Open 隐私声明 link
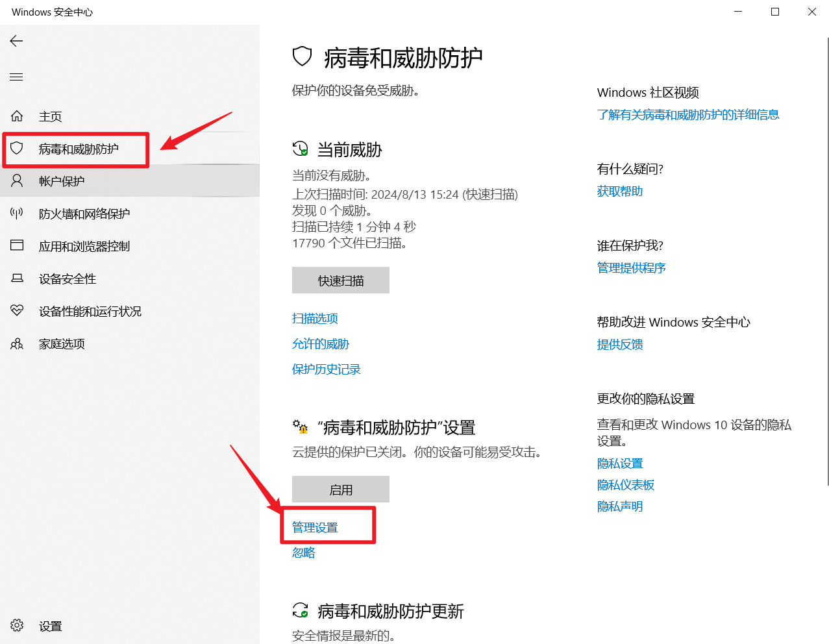This screenshot has height=644, width=829. click(x=620, y=506)
